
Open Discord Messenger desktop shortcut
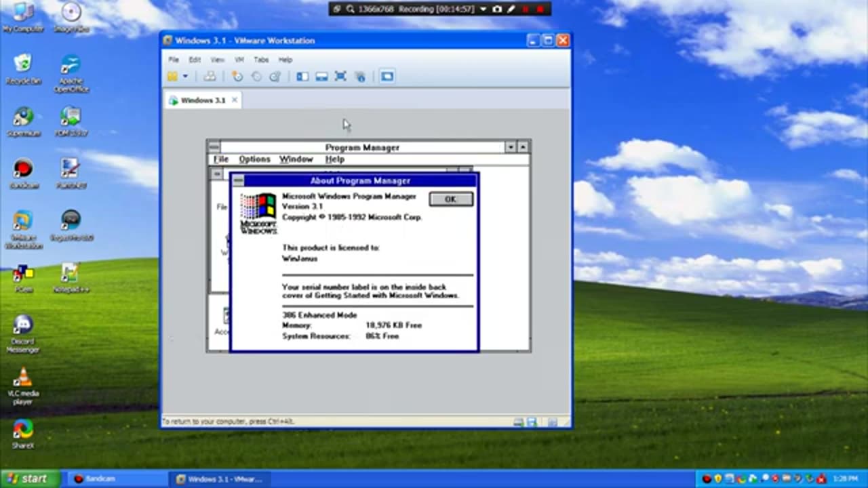(23, 333)
